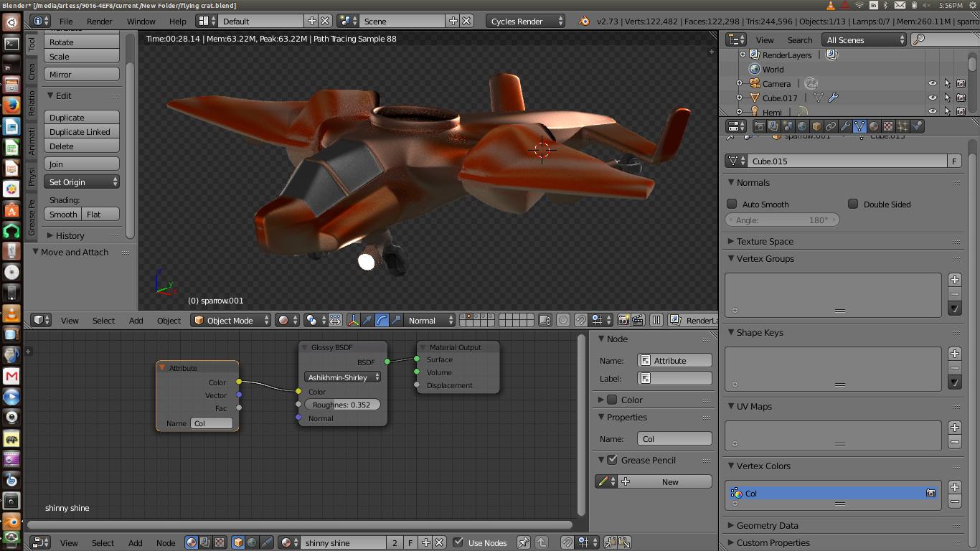Open the All Scenes outliner display dropdown
This screenshot has width=980, height=551.
(x=864, y=40)
